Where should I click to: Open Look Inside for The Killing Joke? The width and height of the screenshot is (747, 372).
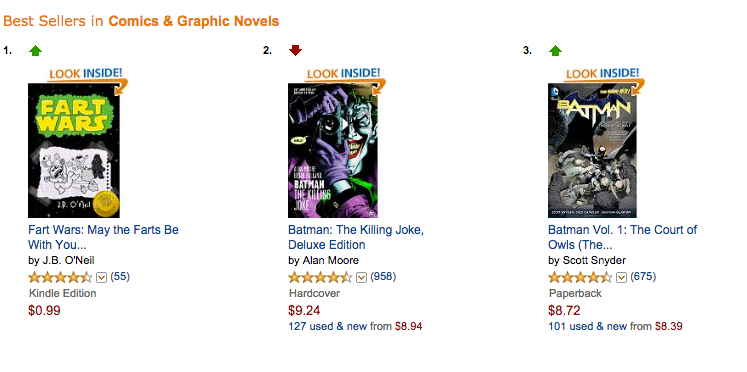pyautogui.click(x=346, y=77)
